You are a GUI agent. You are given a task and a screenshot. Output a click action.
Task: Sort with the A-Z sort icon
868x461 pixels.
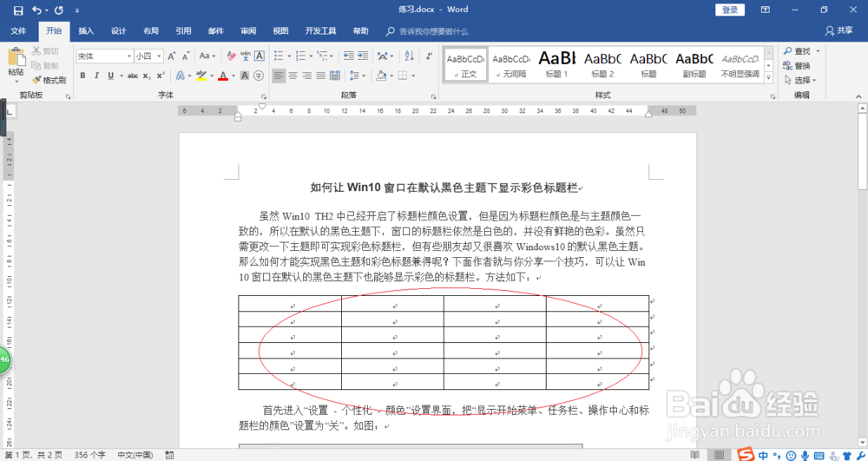(409, 56)
